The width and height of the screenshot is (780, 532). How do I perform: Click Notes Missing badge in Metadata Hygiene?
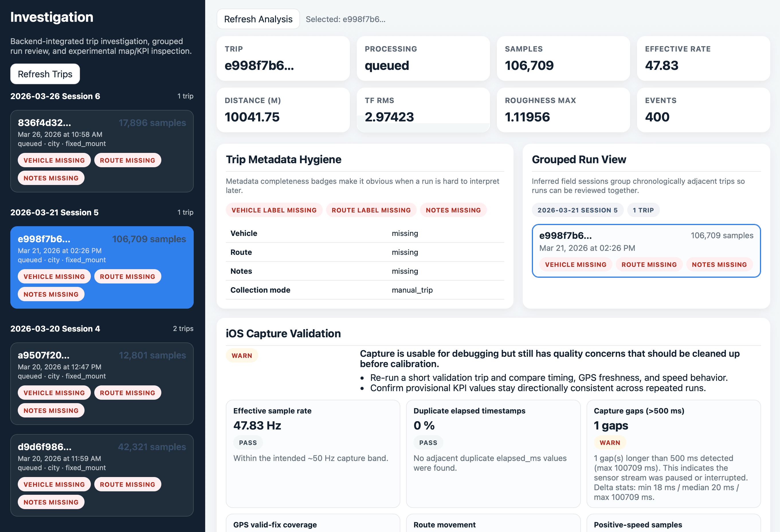pyautogui.click(x=453, y=210)
